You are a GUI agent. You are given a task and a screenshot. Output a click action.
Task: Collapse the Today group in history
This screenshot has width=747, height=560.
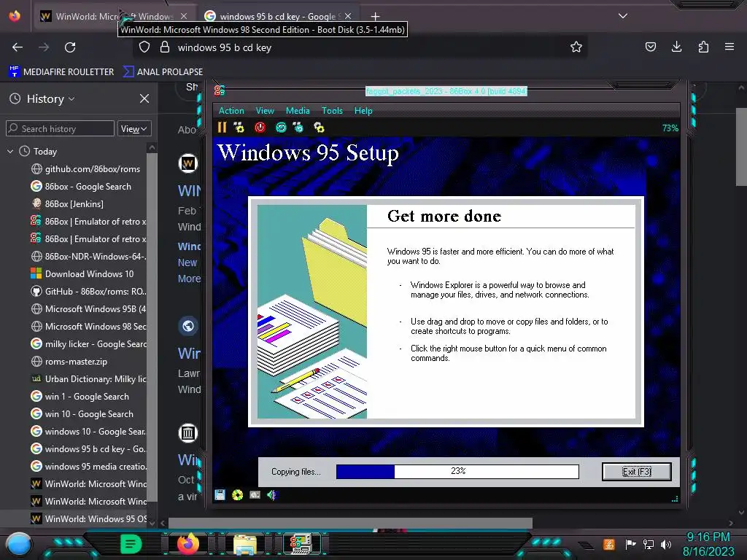(x=10, y=152)
